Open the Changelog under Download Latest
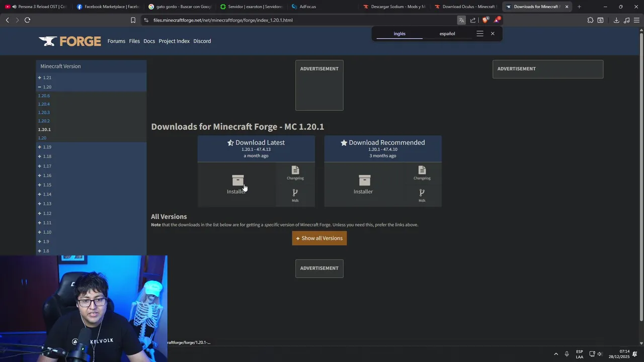The height and width of the screenshot is (362, 644). [x=295, y=172]
